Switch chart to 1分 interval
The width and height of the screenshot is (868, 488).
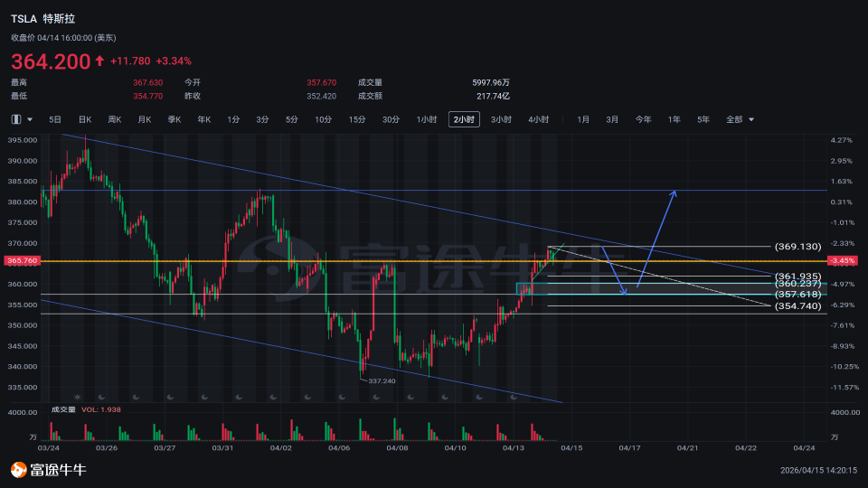point(233,119)
